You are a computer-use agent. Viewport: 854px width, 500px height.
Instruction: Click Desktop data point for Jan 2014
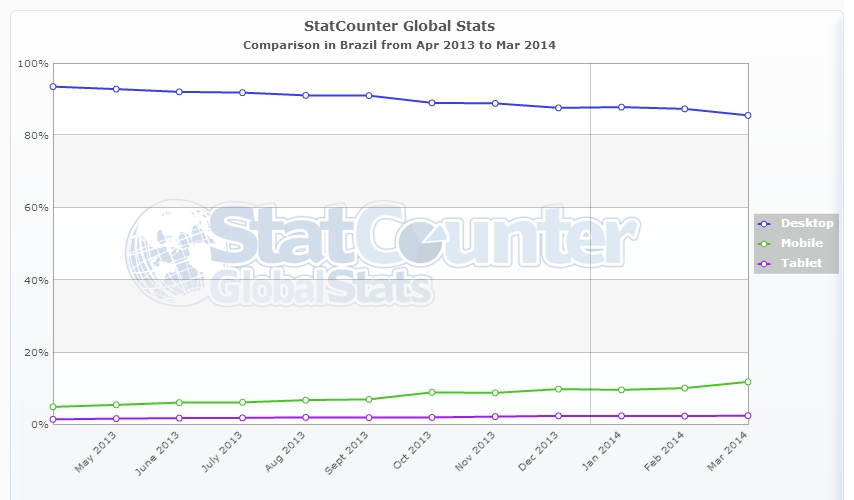[621, 107]
